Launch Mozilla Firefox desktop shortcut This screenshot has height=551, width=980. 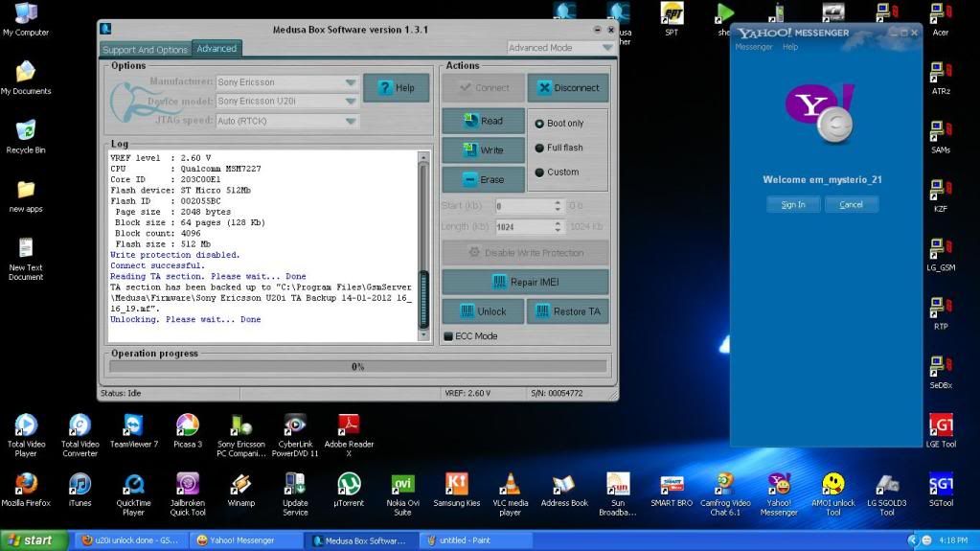click(x=26, y=490)
